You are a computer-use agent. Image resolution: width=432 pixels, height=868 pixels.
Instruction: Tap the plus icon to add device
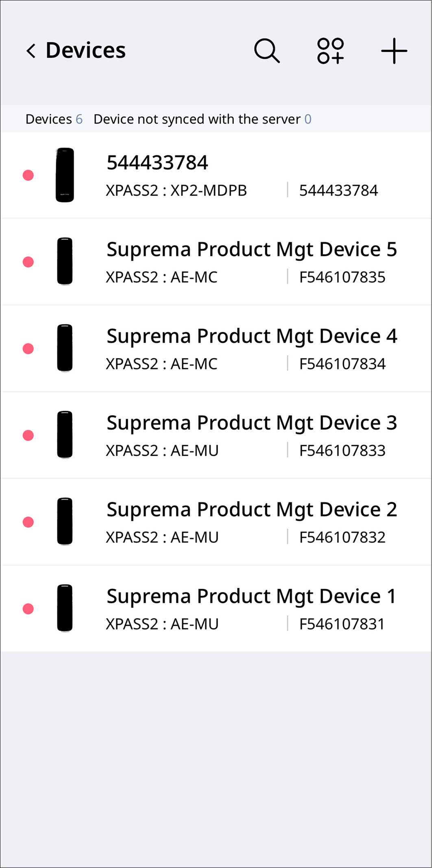click(394, 51)
